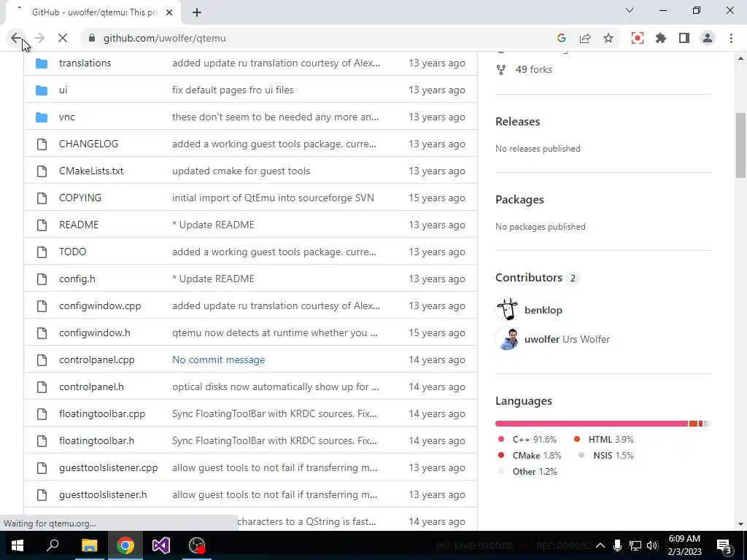Image resolution: width=747 pixels, height=560 pixels.
Task: Click the page vertical scrollbar thumb
Action: [740, 145]
